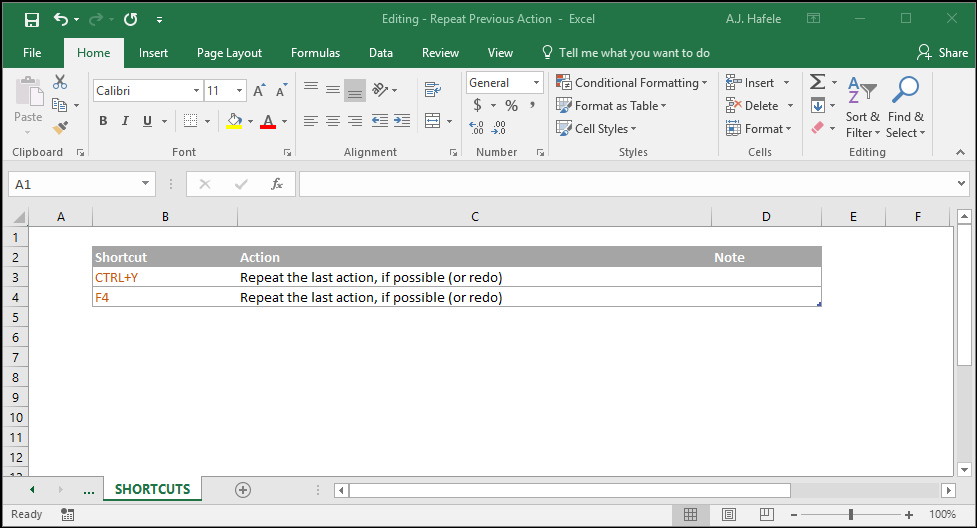Viewport: 977px width, 528px height.
Task: Open Find & Select menu
Action: 905,107
